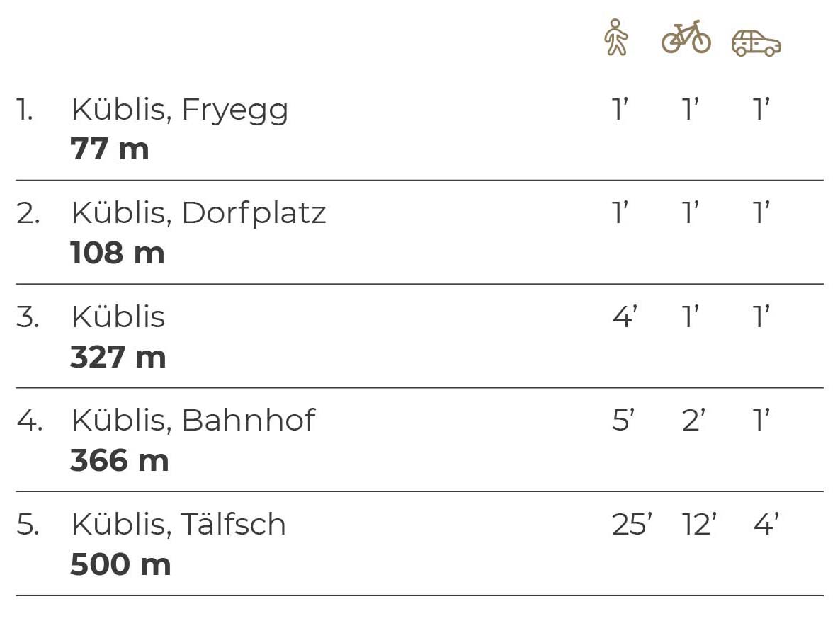This screenshot has height=621, width=840.
Task: Click the car icon
Action: pyautogui.click(x=756, y=43)
